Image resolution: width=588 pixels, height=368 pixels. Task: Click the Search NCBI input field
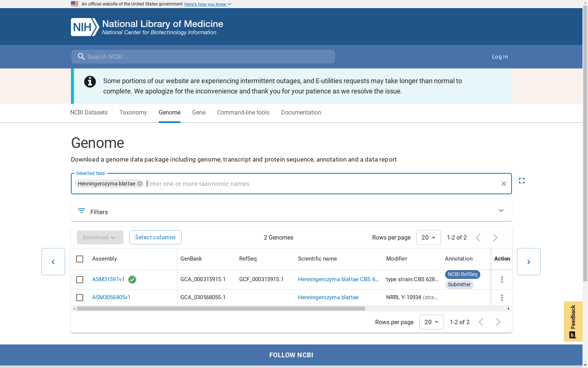click(203, 57)
